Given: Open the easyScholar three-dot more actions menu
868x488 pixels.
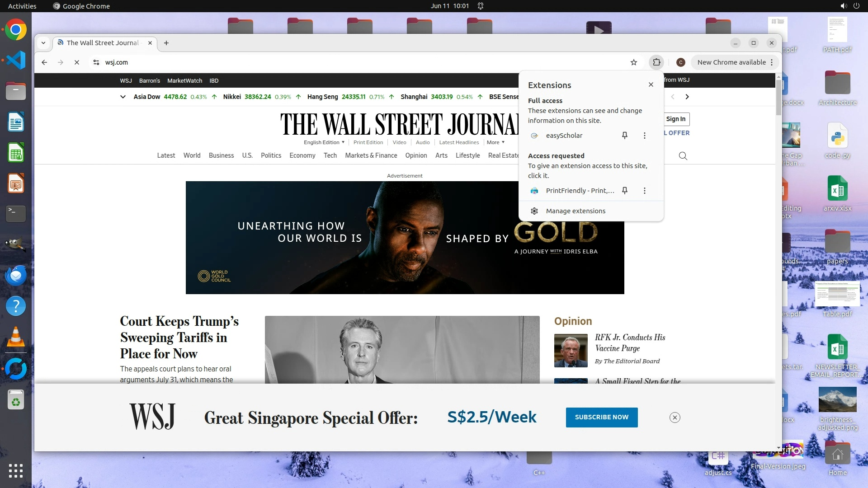Looking at the screenshot, I should coord(645,136).
